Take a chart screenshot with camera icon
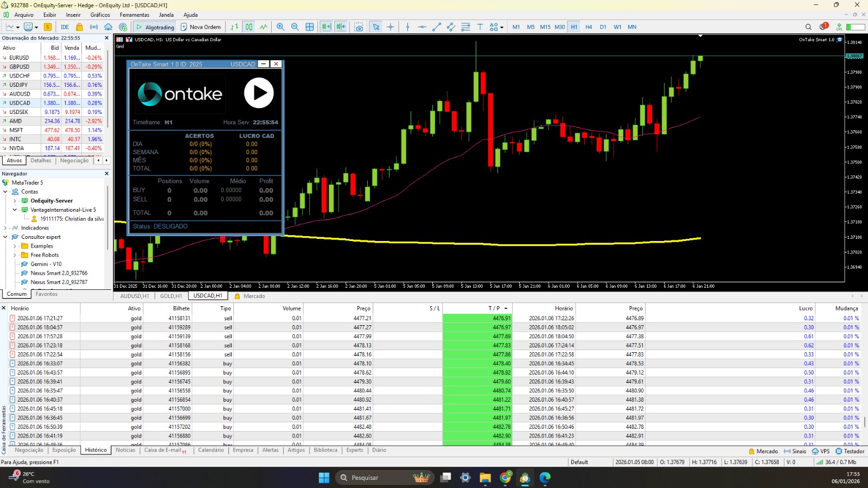This screenshot has width=868, height=488. click(x=359, y=27)
